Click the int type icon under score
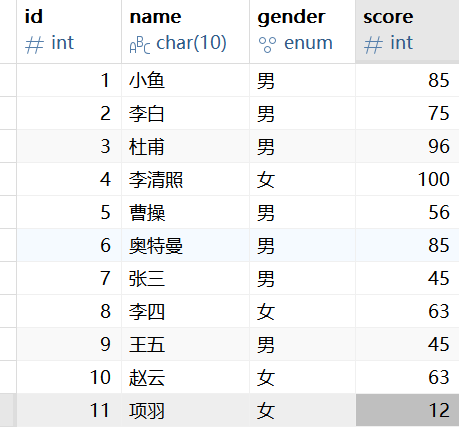The image size is (459, 440). point(373,45)
